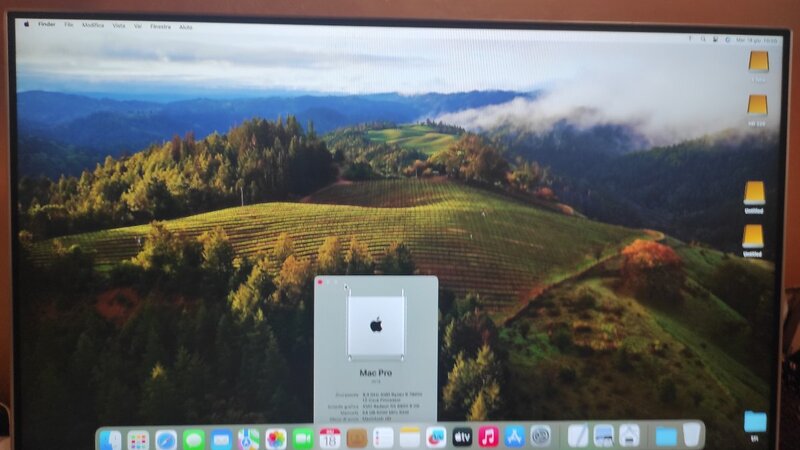Open the Vai menu
Screen dimensions: 800x450
137,26
